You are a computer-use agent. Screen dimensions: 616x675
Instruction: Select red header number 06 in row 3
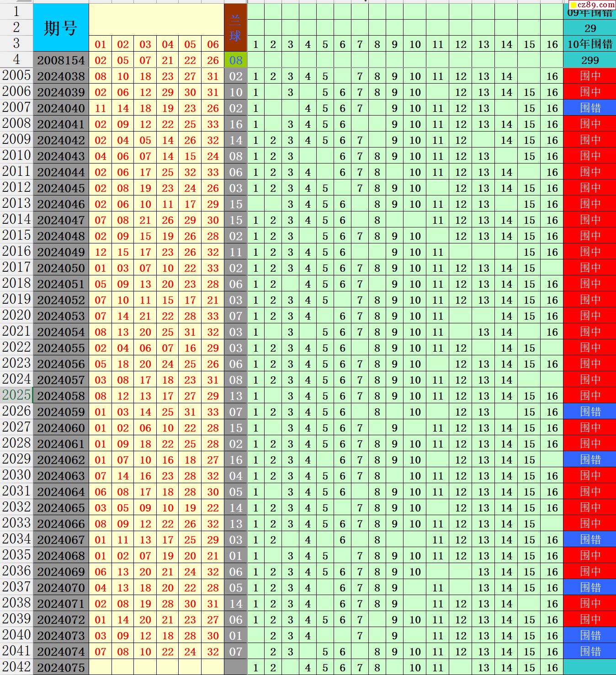click(213, 44)
